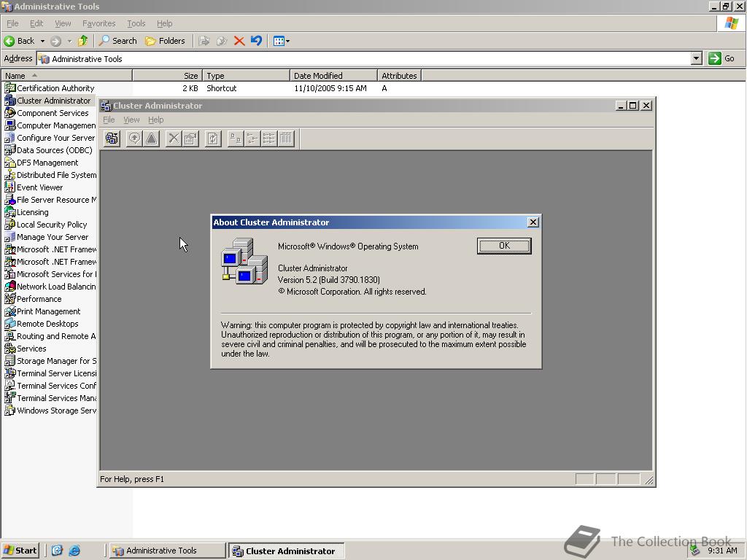Toggle the Folders pane button
Screen dimensions: 747x560
pyautogui.click(x=165, y=41)
